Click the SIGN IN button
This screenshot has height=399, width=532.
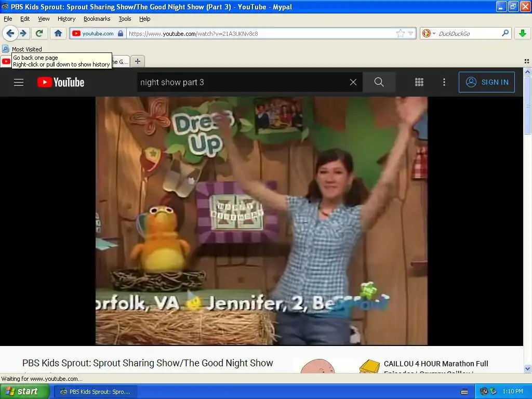click(486, 82)
